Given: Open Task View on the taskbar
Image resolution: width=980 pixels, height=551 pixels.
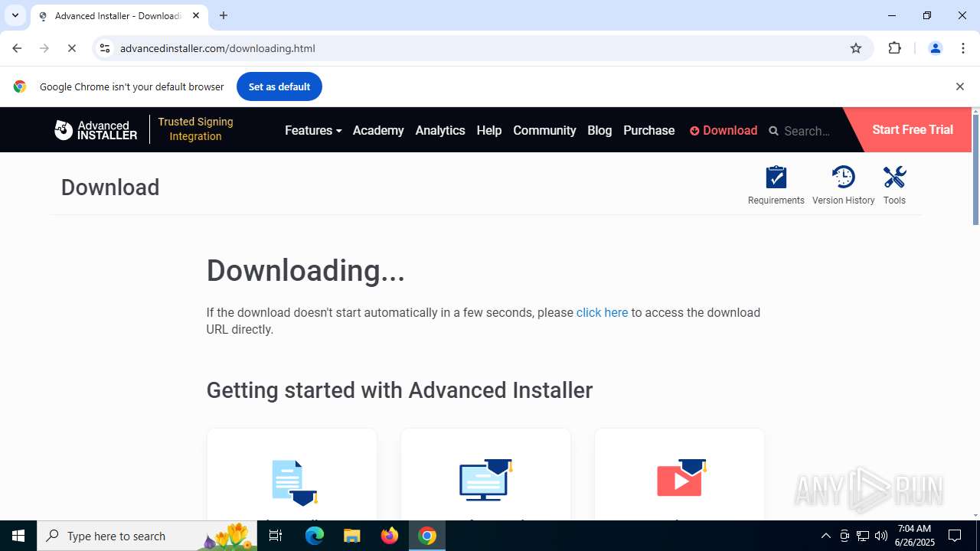Looking at the screenshot, I should coord(276,536).
